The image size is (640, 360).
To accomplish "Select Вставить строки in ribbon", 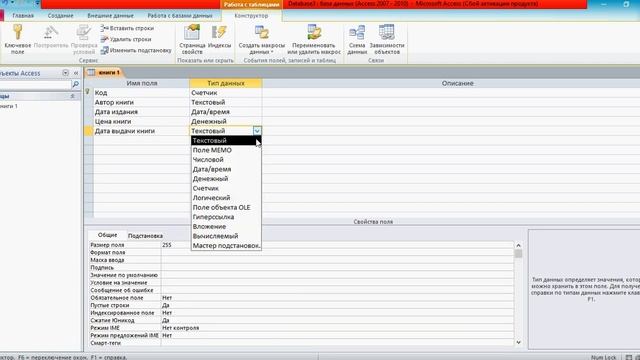I will coord(127,28).
